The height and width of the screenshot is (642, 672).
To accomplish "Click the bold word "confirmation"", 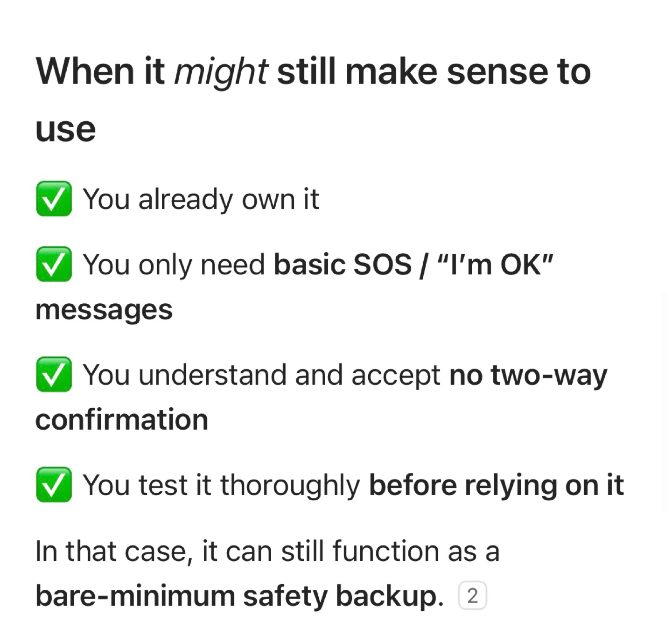I will click(122, 419).
